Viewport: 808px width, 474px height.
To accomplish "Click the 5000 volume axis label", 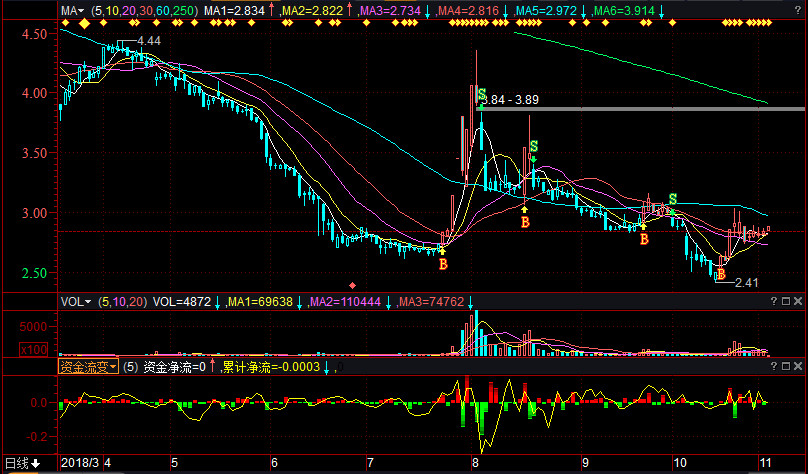I will (x=33, y=327).
